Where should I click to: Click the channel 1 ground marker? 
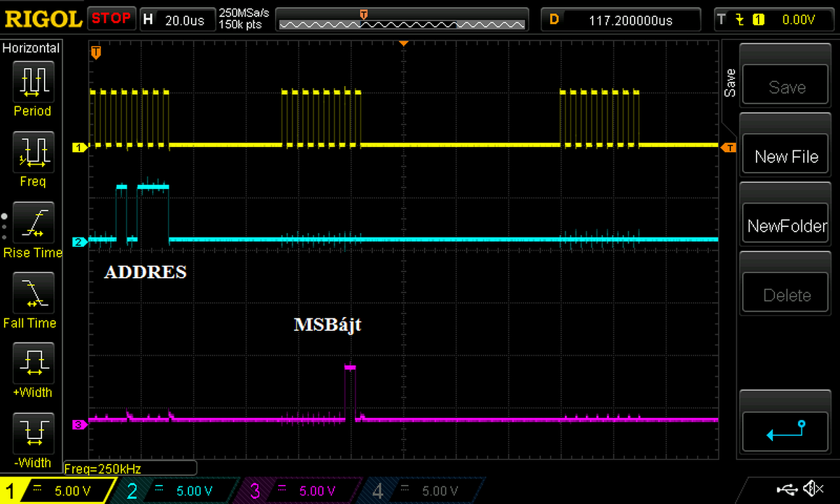[x=79, y=148]
